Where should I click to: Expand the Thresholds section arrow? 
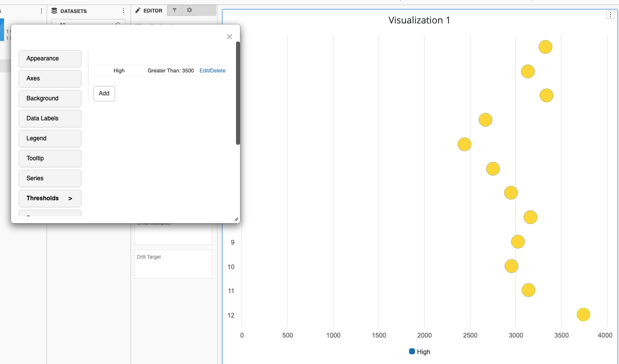pyautogui.click(x=70, y=198)
